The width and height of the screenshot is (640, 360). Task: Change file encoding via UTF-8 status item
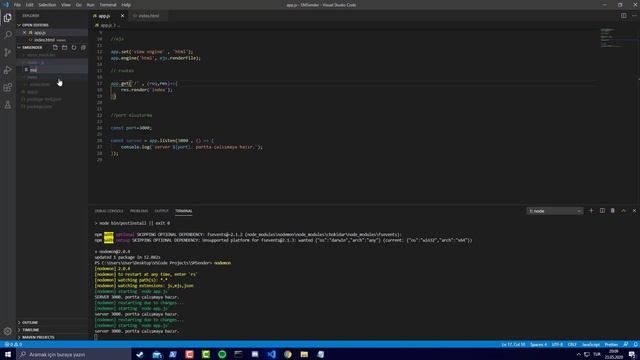pos(557,344)
